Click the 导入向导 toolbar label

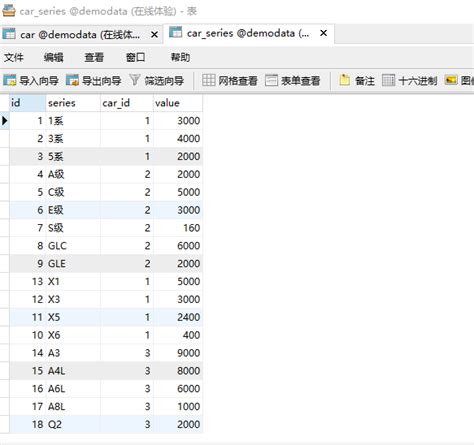point(39,81)
